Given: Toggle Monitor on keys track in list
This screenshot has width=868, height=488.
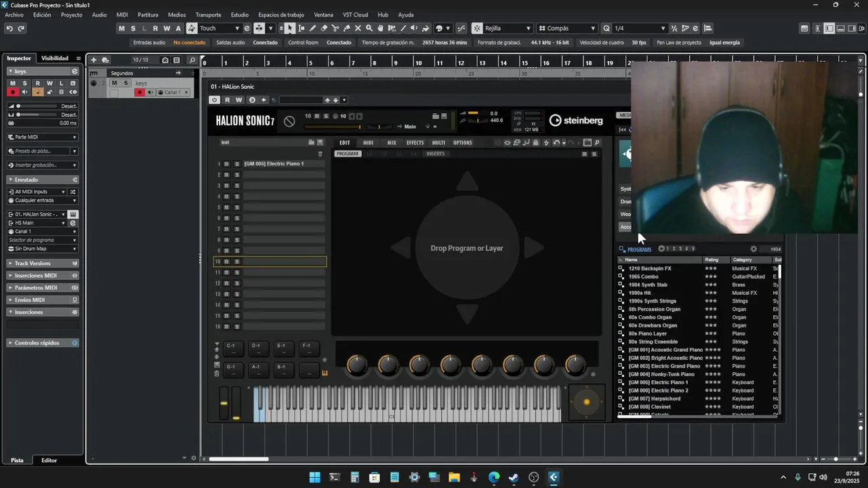Looking at the screenshot, I should point(150,92).
